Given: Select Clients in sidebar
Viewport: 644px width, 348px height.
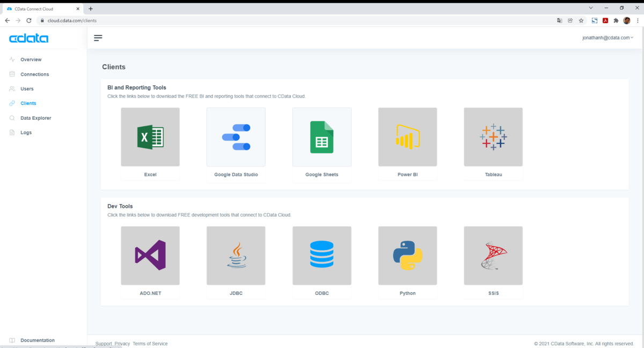Looking at the screenshot, I should point(28,103).
